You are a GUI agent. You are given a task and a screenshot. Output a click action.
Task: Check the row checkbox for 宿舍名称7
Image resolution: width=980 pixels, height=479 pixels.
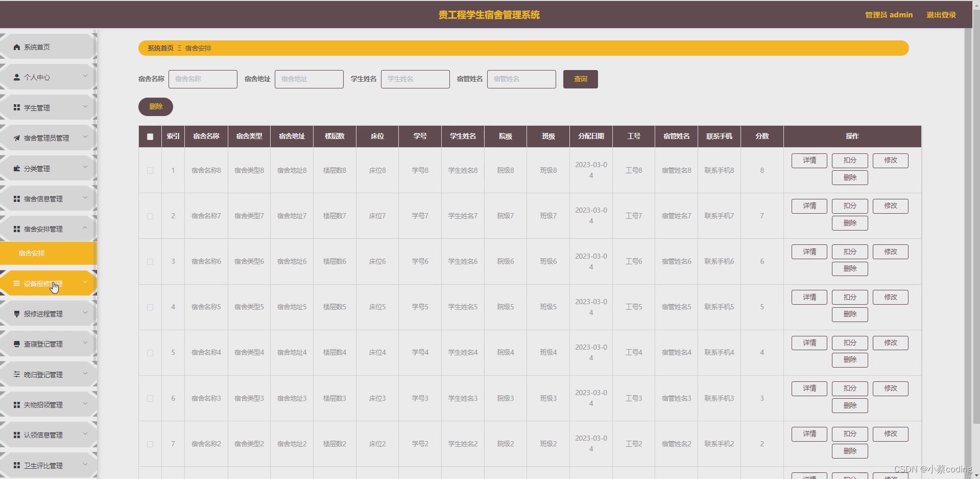tap(150, 216)
